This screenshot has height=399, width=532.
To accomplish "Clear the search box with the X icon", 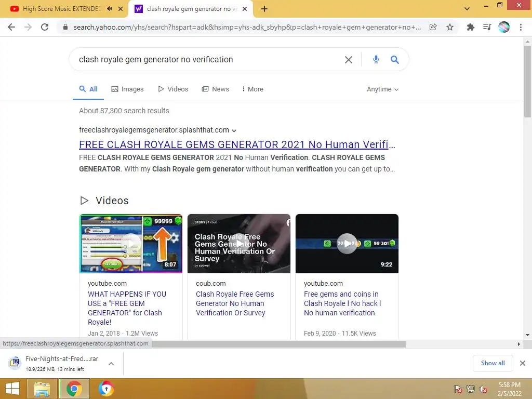I will click(349, 60).
